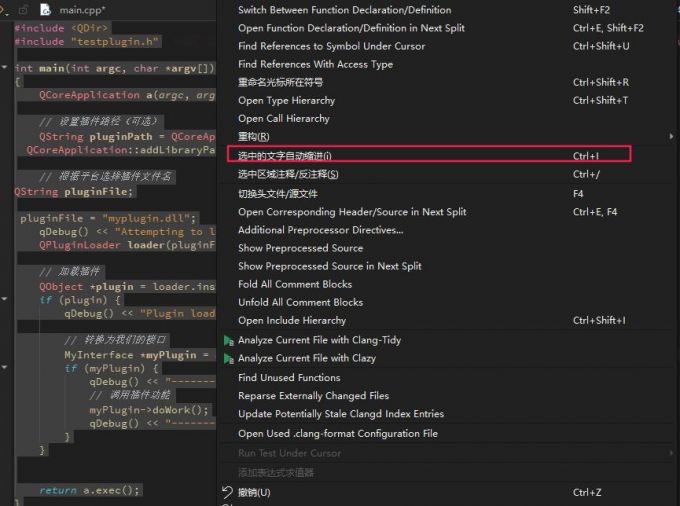Click the main.cpp file type icon
This screenshot has width=680, height=506.
click(45, 9)
